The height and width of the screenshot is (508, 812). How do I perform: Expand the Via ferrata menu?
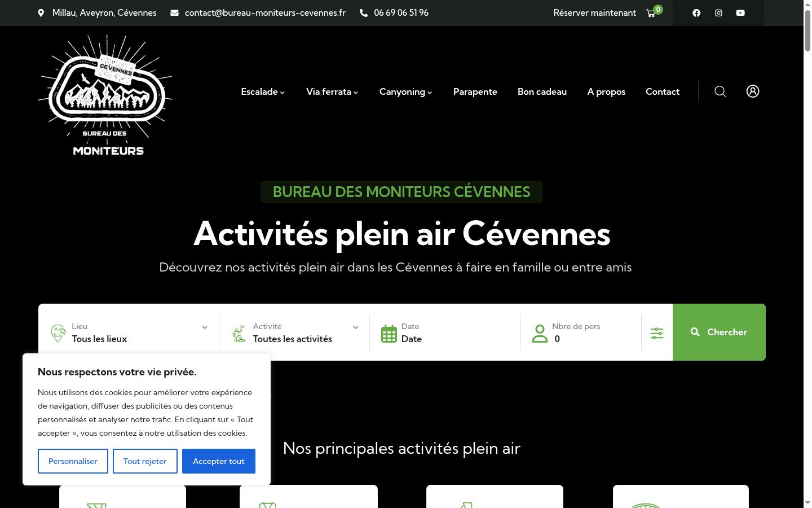click(x=332, y=91)
